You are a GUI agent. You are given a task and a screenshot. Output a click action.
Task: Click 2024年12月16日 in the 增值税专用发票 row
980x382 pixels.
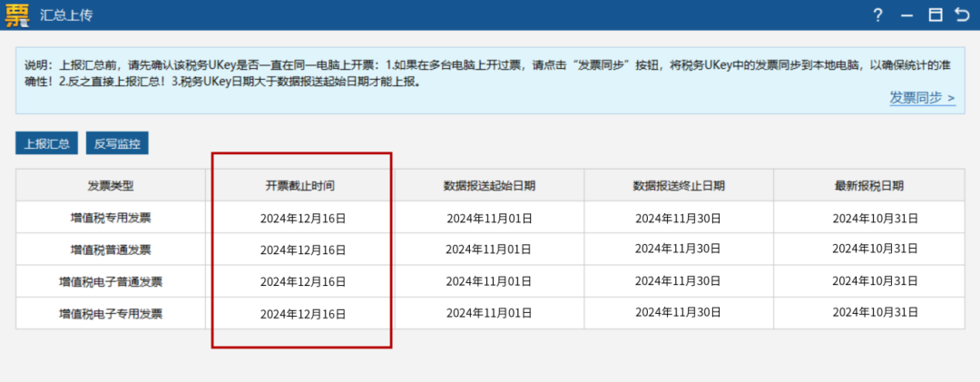tap(303, 218)
